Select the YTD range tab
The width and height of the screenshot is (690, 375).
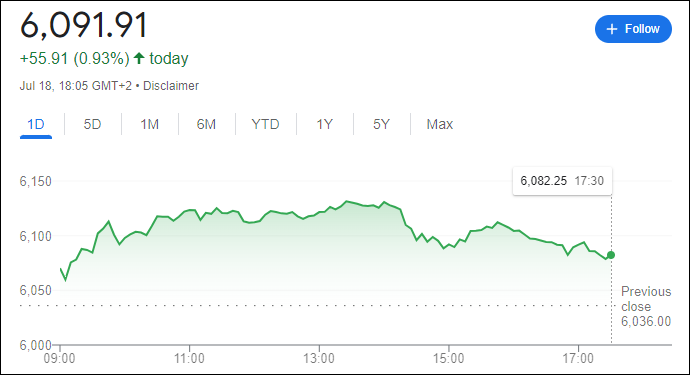tap(265, 125)
